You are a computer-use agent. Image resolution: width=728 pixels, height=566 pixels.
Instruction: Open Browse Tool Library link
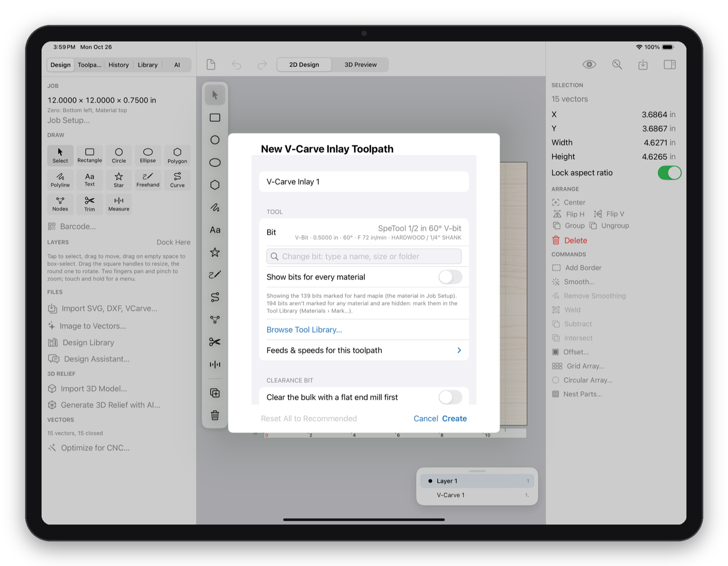(x=304, y=330)
